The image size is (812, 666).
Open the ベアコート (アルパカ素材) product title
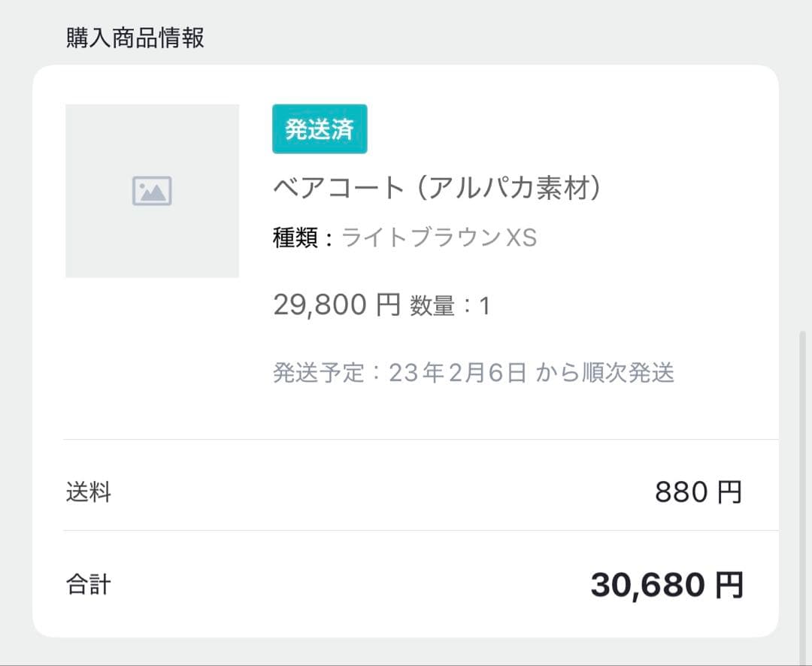coord(438,188)
